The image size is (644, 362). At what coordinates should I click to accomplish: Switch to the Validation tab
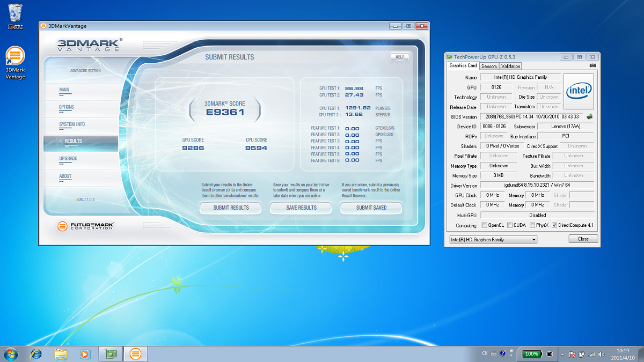pyautogui.click(x=510, y=67)
